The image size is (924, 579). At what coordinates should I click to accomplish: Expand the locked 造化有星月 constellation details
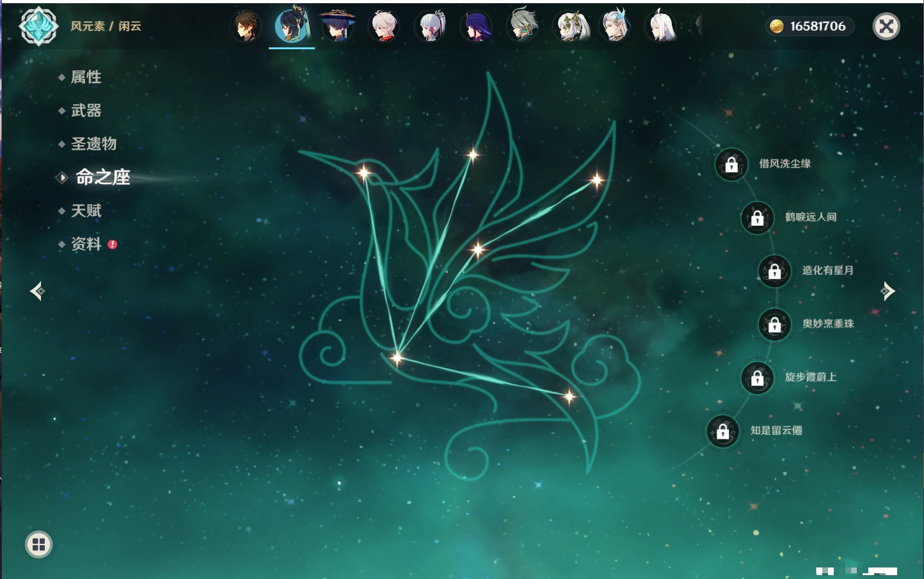(x=775, y=271)
